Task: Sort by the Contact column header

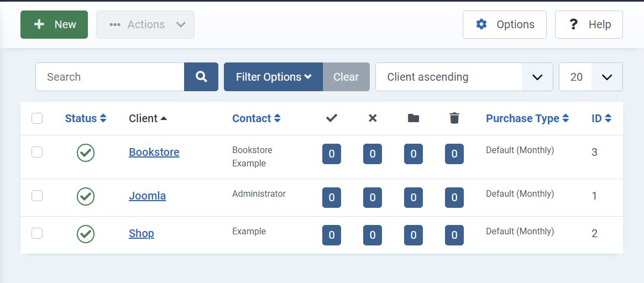Action: (x=256, y=118)
